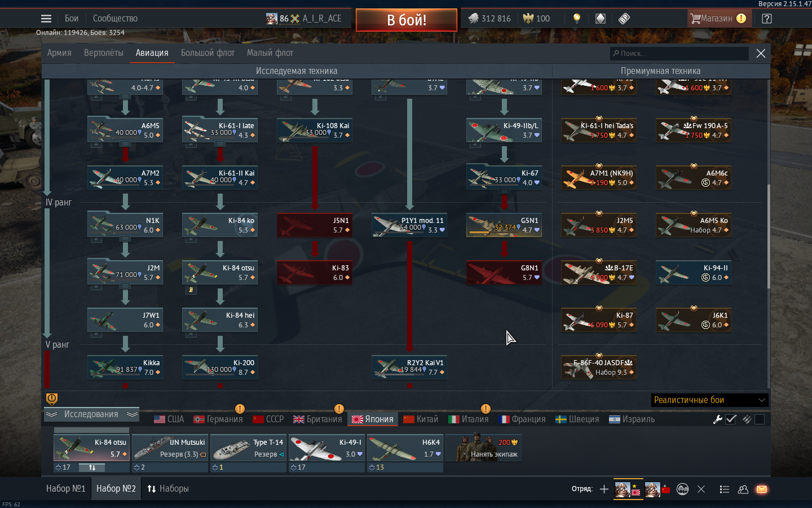Open the contacts friends icon
Screen dimensions: 812x508
pos(743,489)
